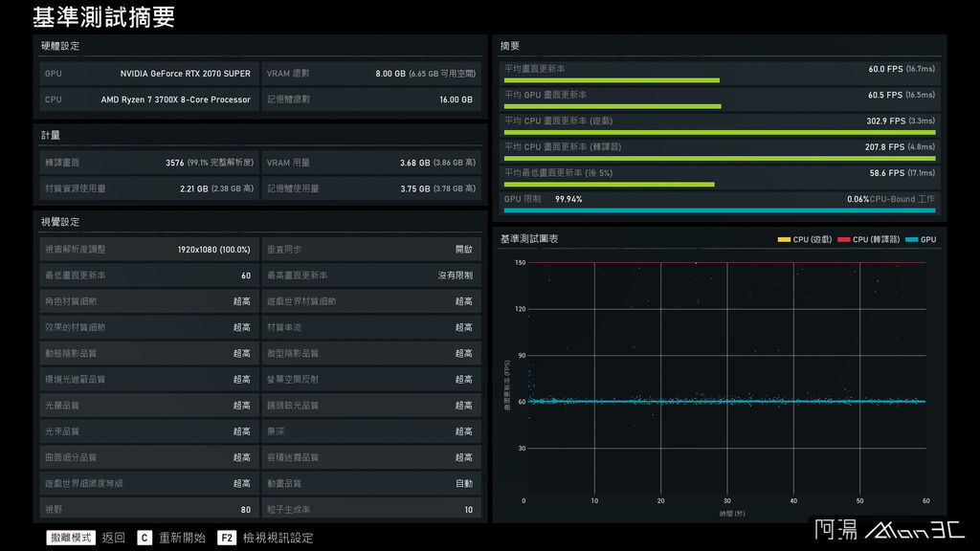Click the 記憶體使用量 3.75 GB value
The image size is (980, 551).
[437, 188]
